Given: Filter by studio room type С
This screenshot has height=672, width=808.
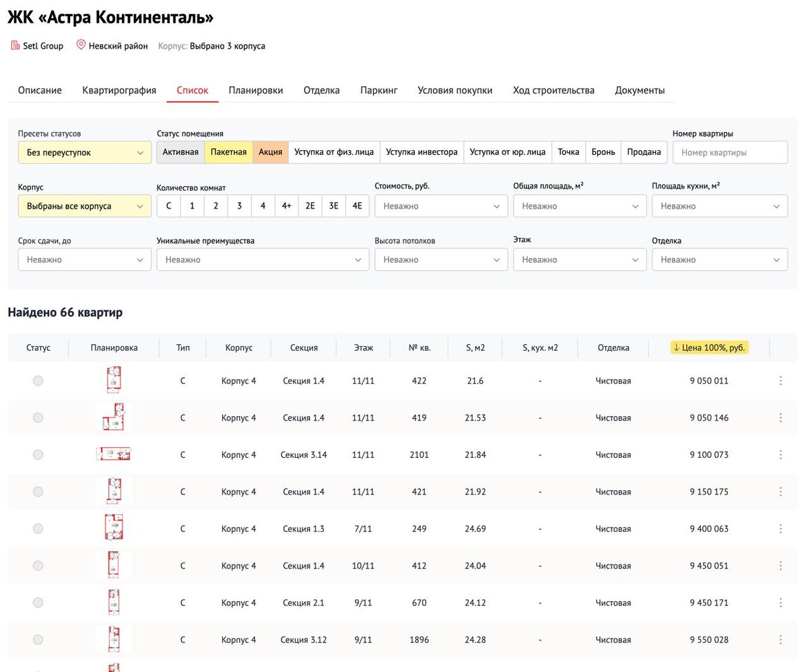Looking at the screenshot, I should (168, 206).
